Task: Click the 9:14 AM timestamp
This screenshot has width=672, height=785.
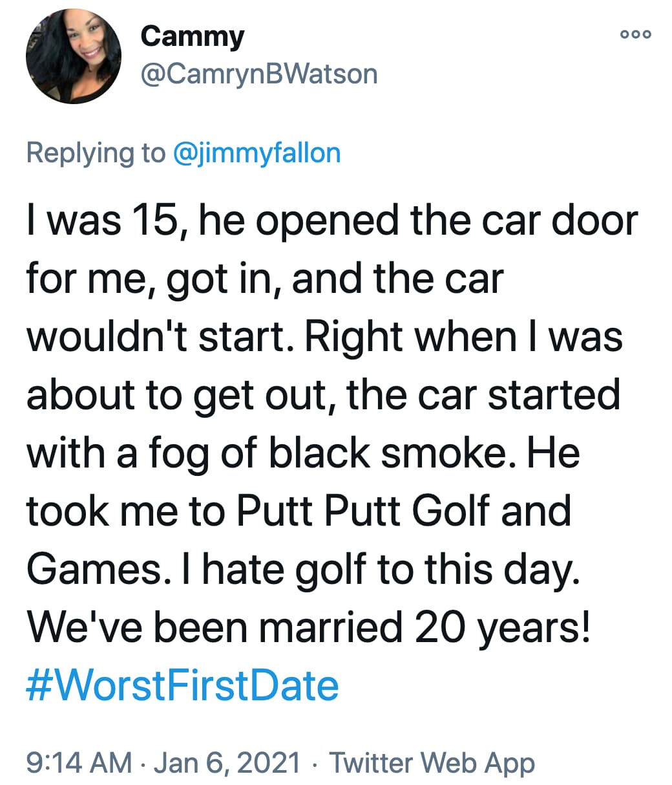Action: point(79,762)
